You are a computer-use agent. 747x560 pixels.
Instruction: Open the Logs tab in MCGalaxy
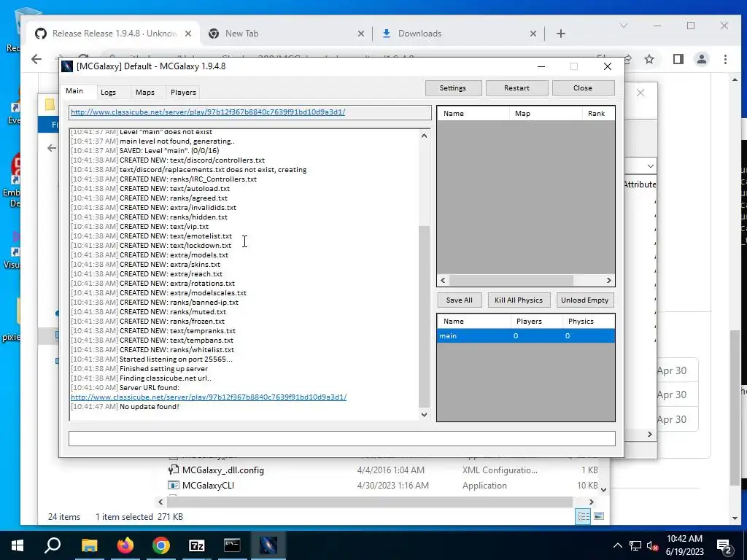(x=108, y=93)
